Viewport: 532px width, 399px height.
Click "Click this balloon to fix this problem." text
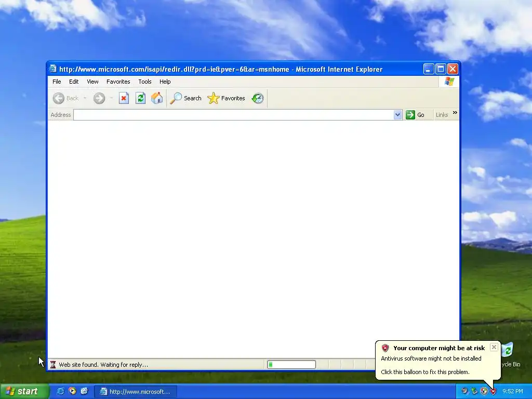[425, 372]
